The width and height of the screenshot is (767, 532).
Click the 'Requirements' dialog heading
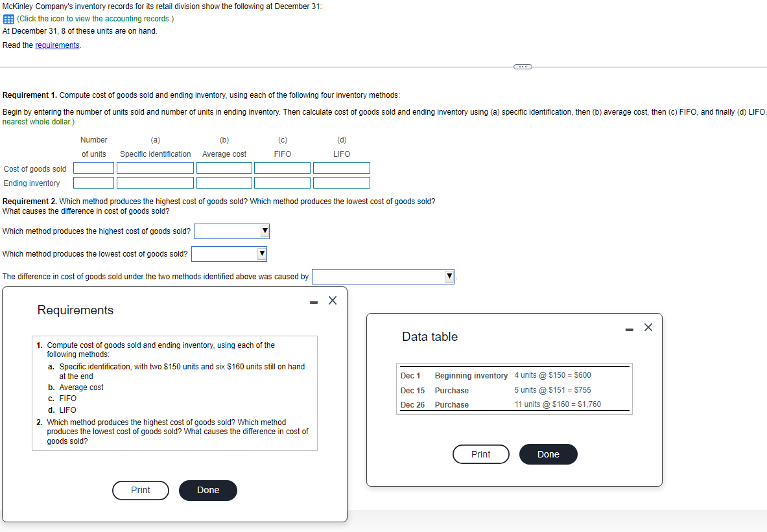75,310
